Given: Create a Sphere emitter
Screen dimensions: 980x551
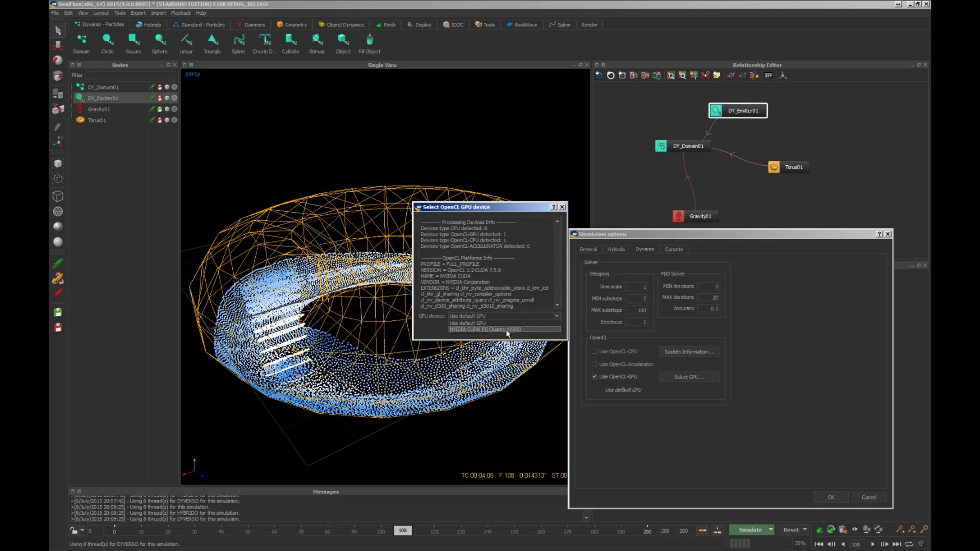Looking at the screenshot, I should [160, 44].
